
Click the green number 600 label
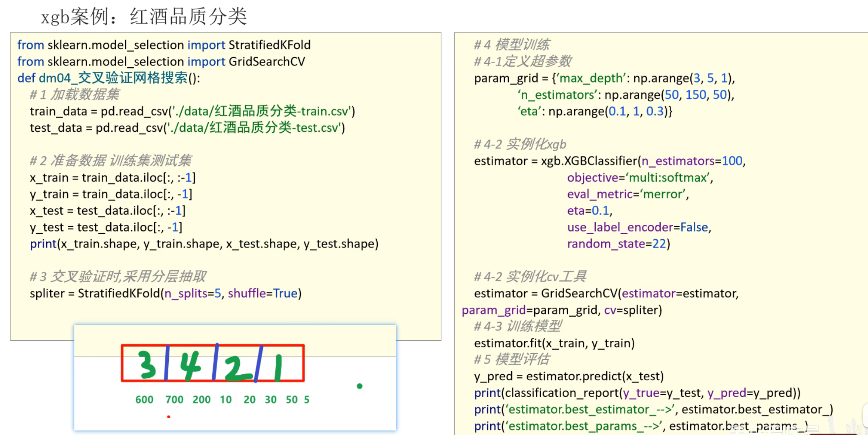tap(144, 399)
